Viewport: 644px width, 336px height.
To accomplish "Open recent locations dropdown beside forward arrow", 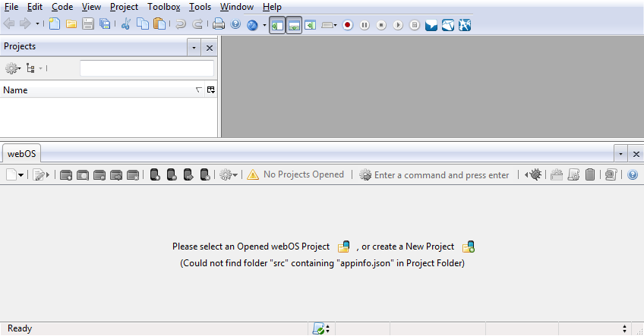I will pyautogui.click(x=37, y=24).
